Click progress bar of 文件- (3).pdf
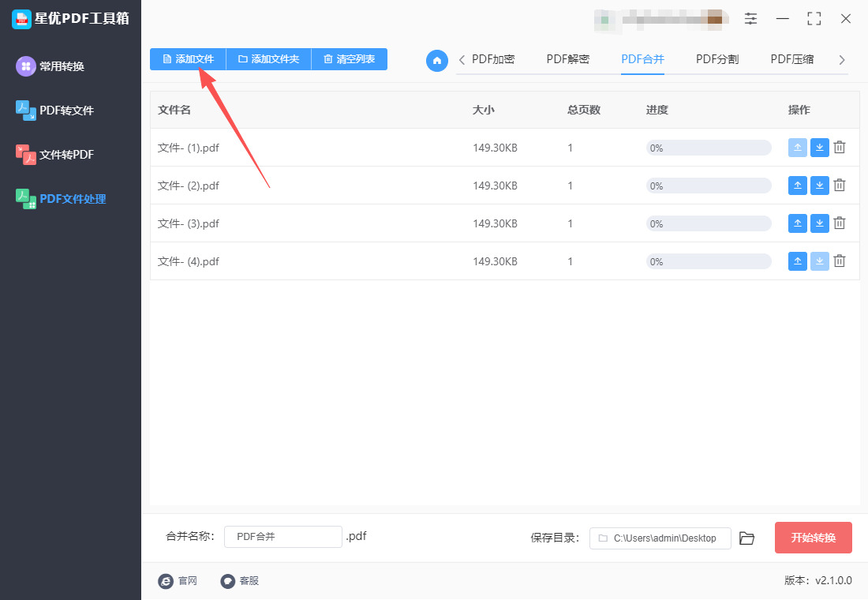Viewport: 868px width, 600px height. [x=709, y=224]
